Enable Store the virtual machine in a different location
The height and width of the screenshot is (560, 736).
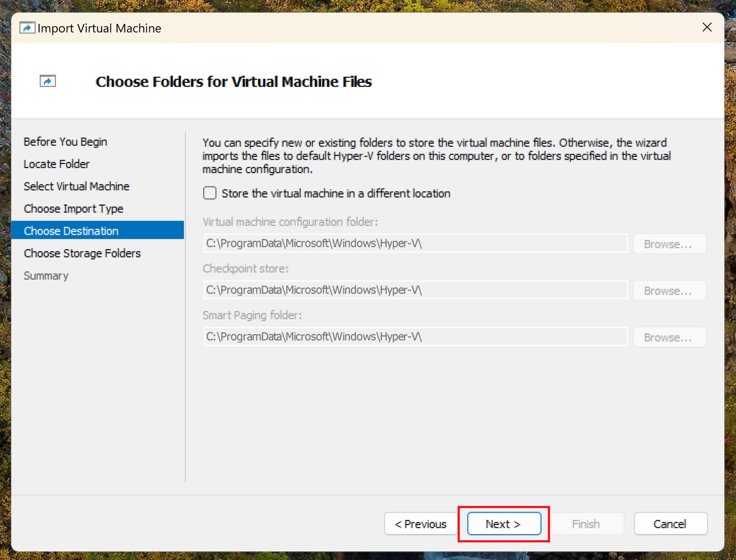click(210, 193)
